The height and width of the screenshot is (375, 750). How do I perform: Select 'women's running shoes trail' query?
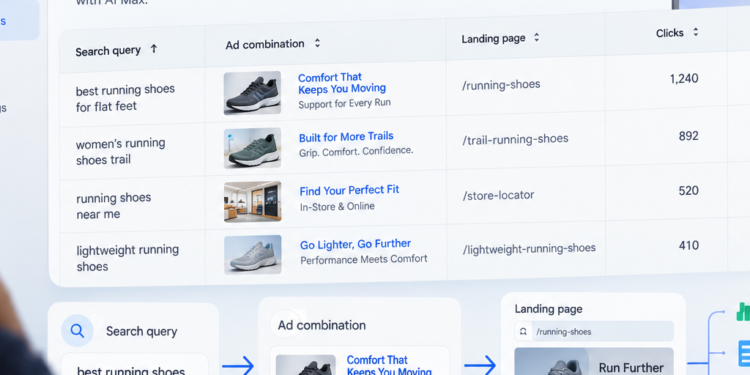coord(121,152)
